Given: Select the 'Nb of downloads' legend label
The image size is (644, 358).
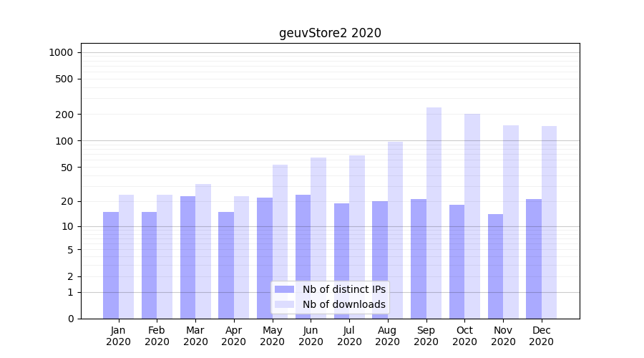Looking at the screenshot, I should coord(343,304).
